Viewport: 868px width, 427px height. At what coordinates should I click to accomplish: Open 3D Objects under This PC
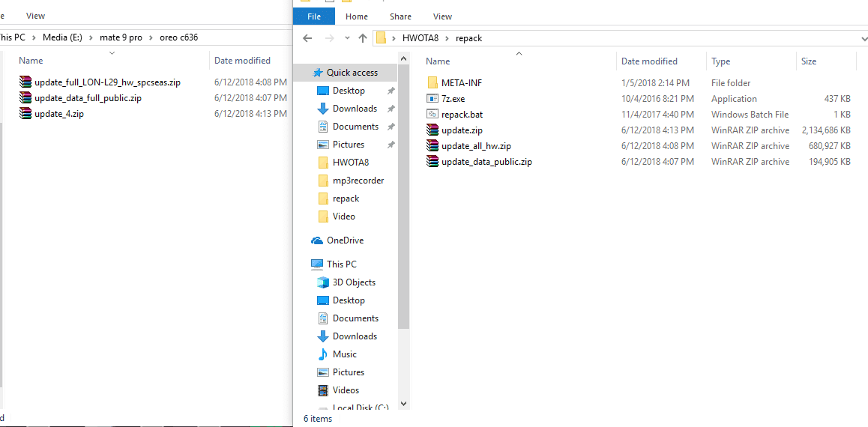click(354, 282)
